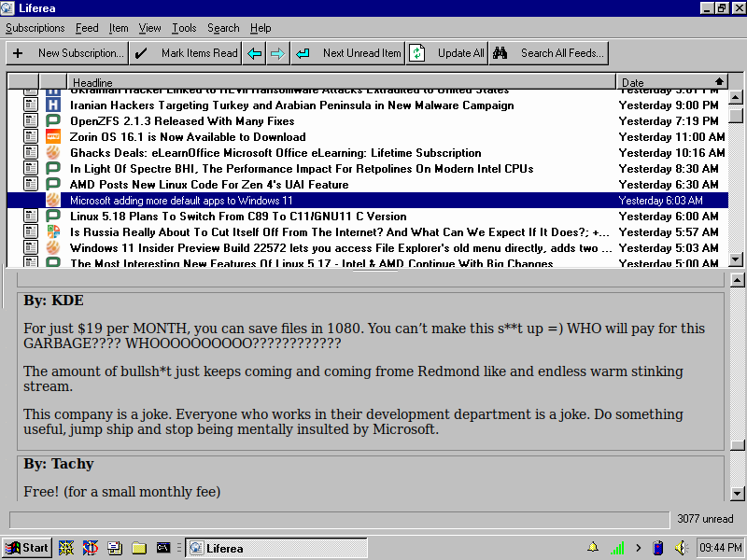Viewport: 747px width, 560px height.
Task: Click the next item forward arrow
Action: (277, 53)
